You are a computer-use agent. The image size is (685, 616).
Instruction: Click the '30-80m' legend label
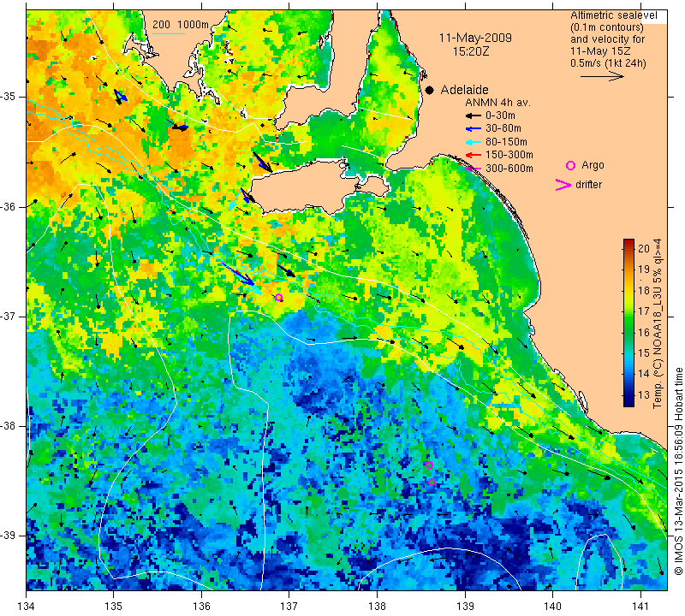[x=503, y=128]
